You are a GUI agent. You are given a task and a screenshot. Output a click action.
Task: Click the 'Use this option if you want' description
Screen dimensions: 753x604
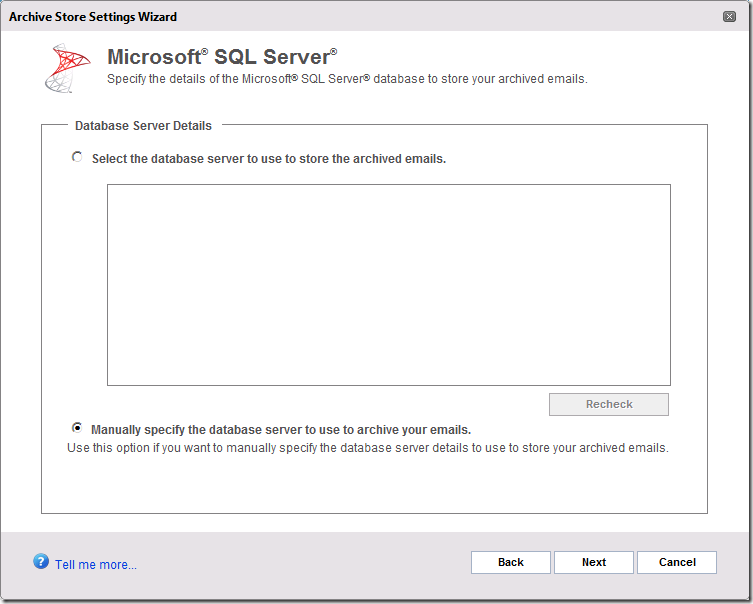click(367, 448)
